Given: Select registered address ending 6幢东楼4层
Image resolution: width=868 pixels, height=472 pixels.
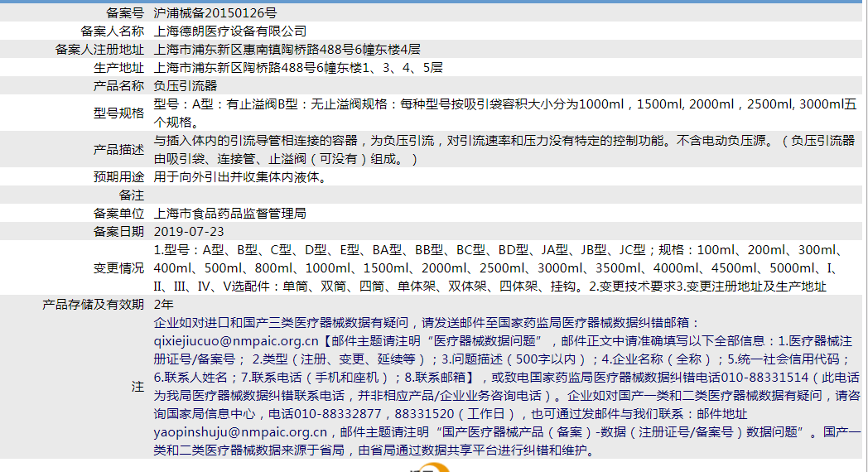Looking at the screenshot, I should (287, 49).
